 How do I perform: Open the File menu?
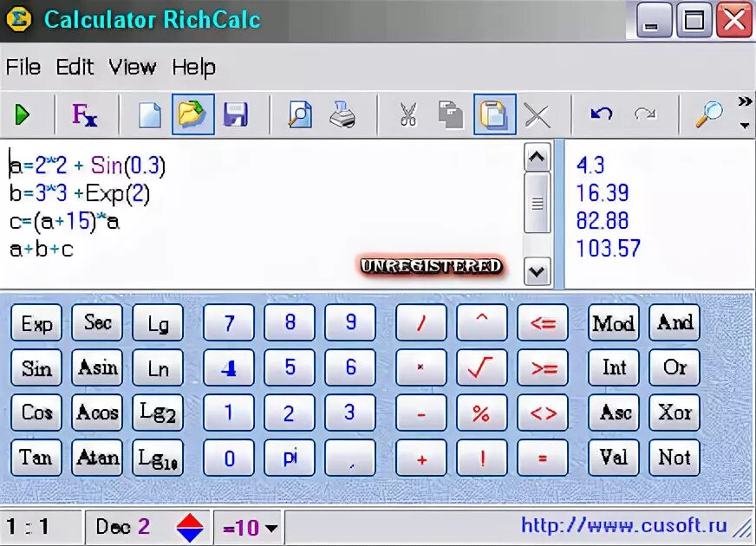tap(23, 67)
